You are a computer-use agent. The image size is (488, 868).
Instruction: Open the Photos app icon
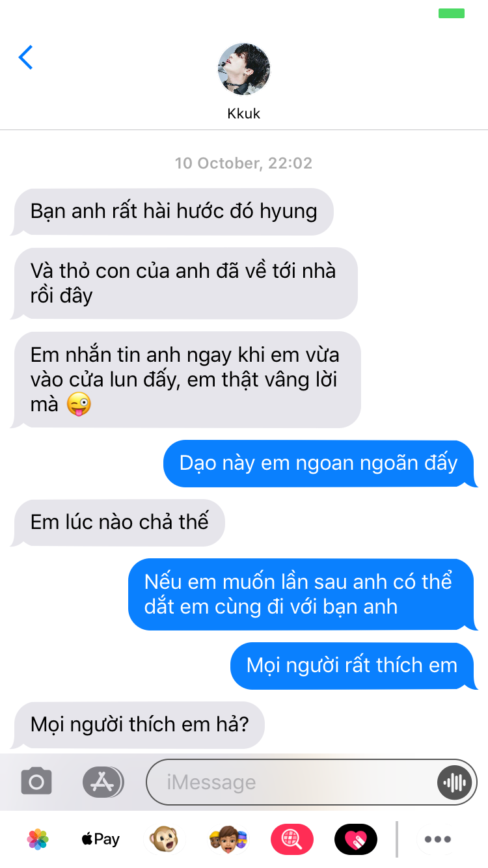[38, 839]
